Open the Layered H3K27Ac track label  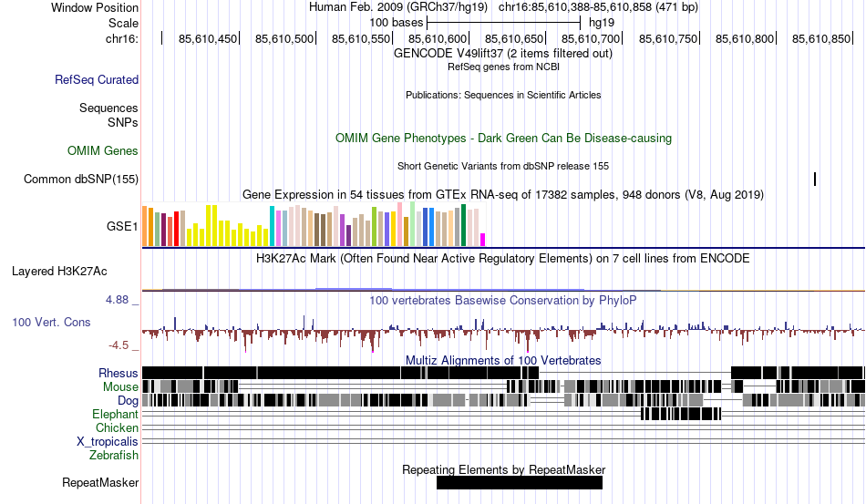coord(59,271)
